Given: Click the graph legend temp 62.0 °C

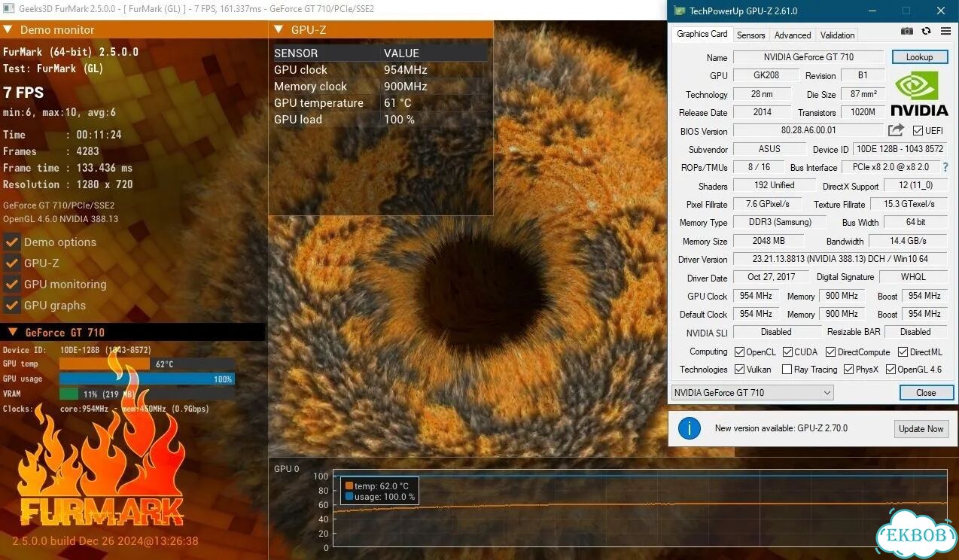Looking at the screenshot, I should [x=376, y=486].
